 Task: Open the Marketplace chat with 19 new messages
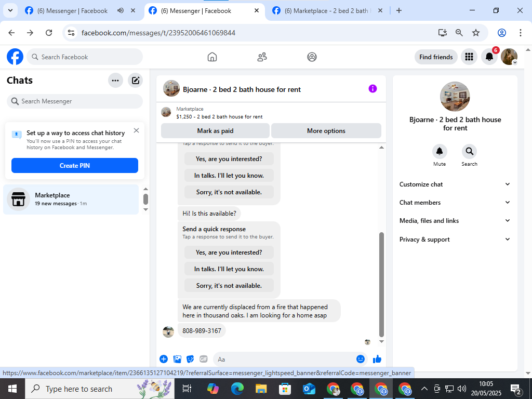click(x=71, y=199)
